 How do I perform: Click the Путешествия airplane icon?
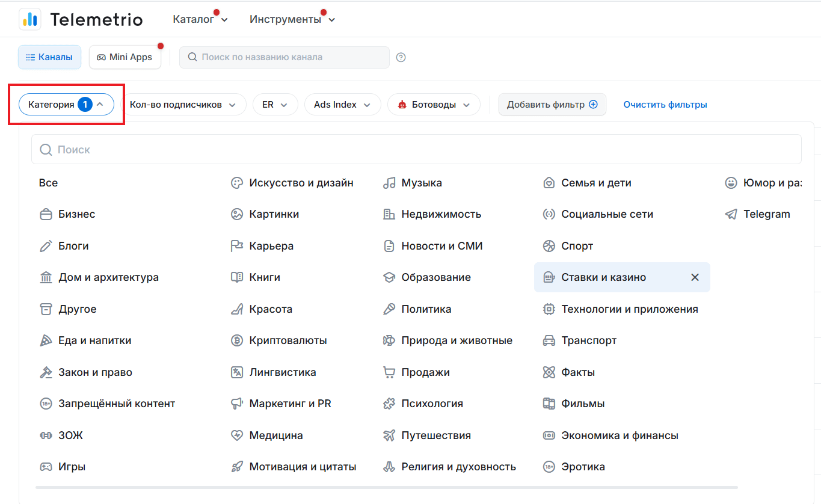pos(389,435)
